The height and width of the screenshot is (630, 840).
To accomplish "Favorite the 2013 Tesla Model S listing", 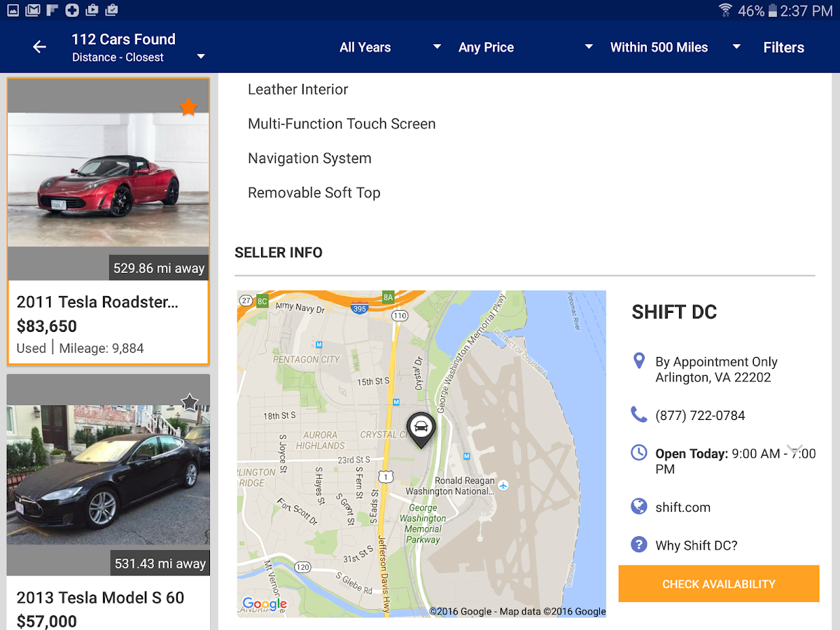I will pos(190,402).
